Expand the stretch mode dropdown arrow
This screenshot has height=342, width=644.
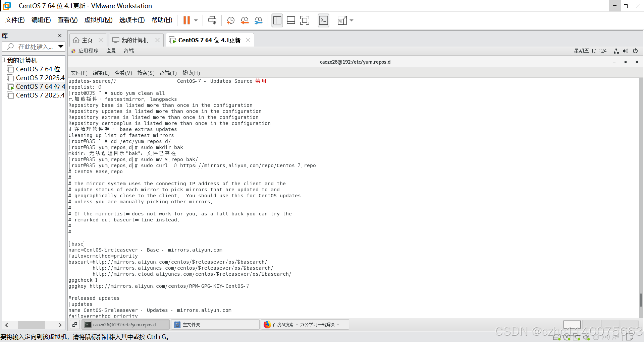352,20
